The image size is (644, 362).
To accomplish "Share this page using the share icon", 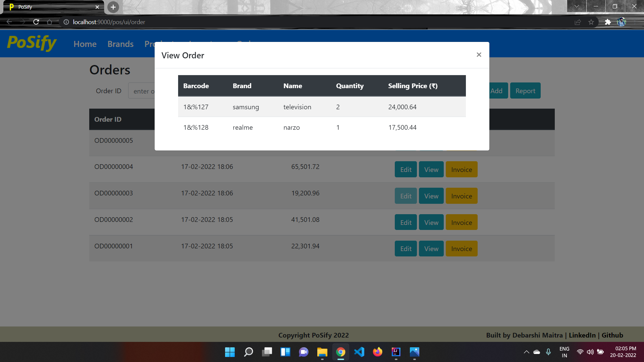I will click(x=578, y=22).
